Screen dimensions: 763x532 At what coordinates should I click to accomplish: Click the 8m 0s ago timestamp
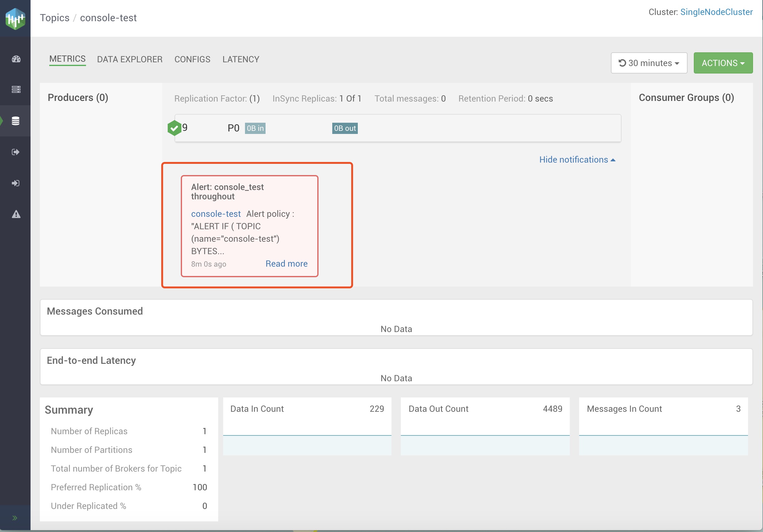click(209, 264)
